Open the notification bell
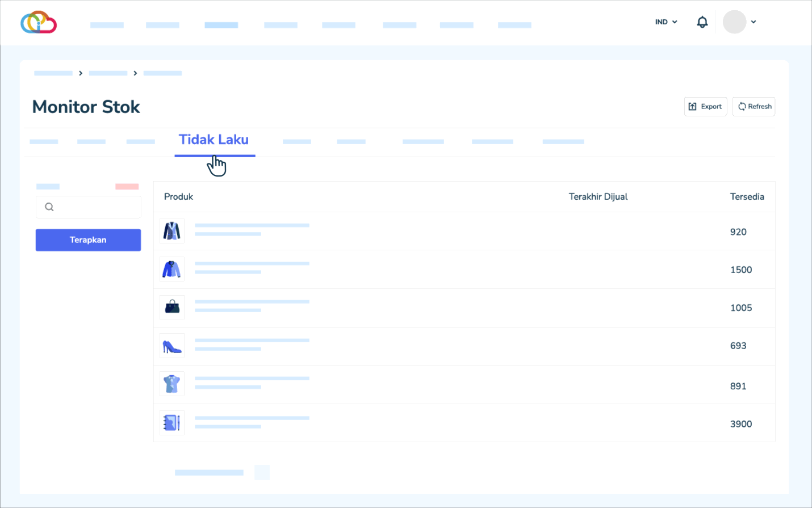The width and height of the screenshot is (812, 508). pos(702,22)
